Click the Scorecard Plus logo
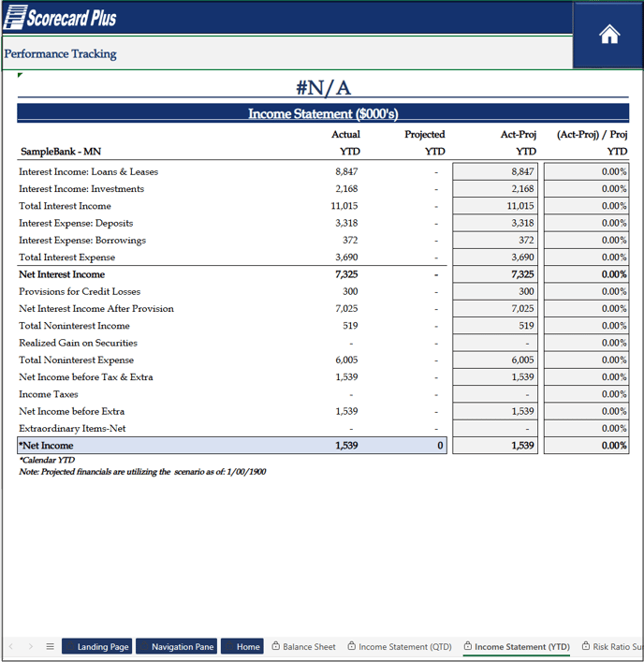Viewport: 644px width, 662px height. (60, 18)
